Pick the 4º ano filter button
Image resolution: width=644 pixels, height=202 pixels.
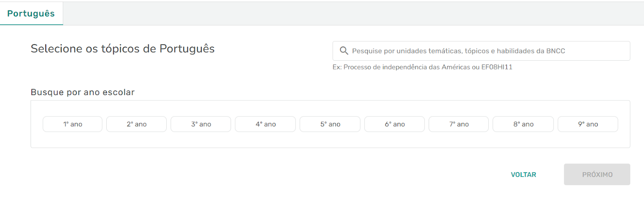[x=266, y=124]
